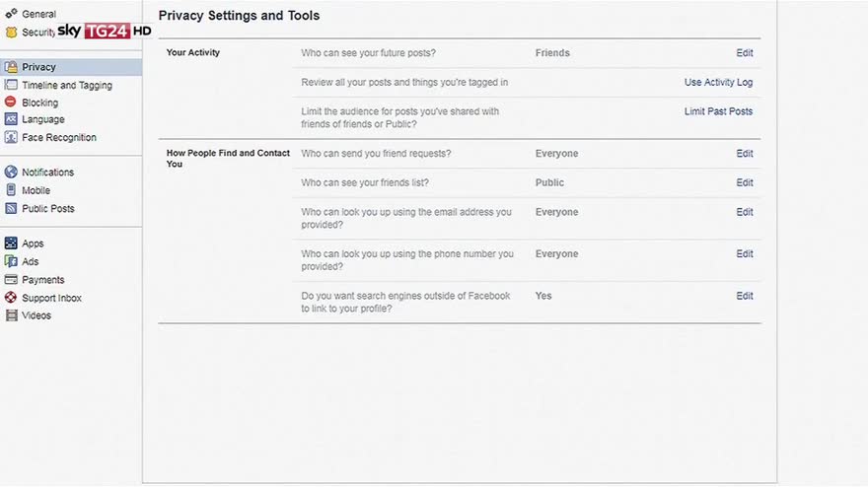Open the General settings section
Screen dimensions: 868x487
click(38, 15)
